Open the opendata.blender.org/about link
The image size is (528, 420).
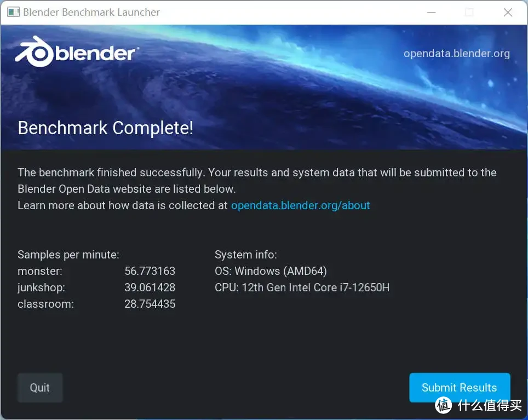[x=300, y=205]
